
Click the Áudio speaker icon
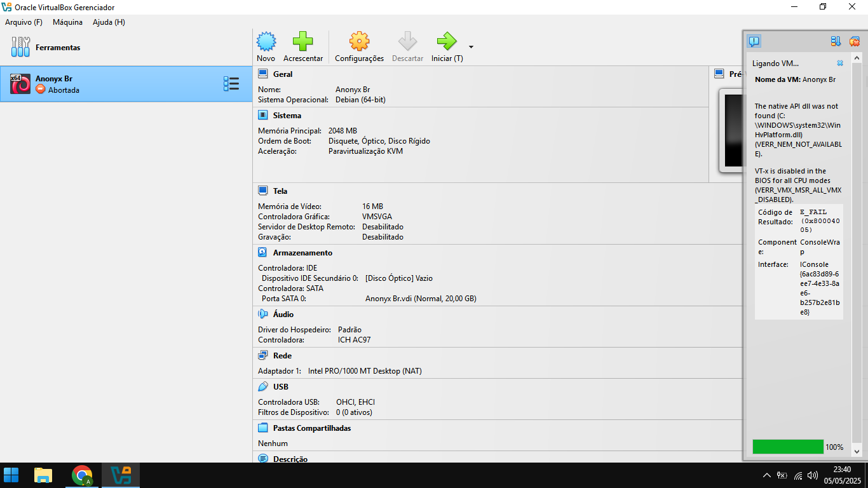point(262,314)
